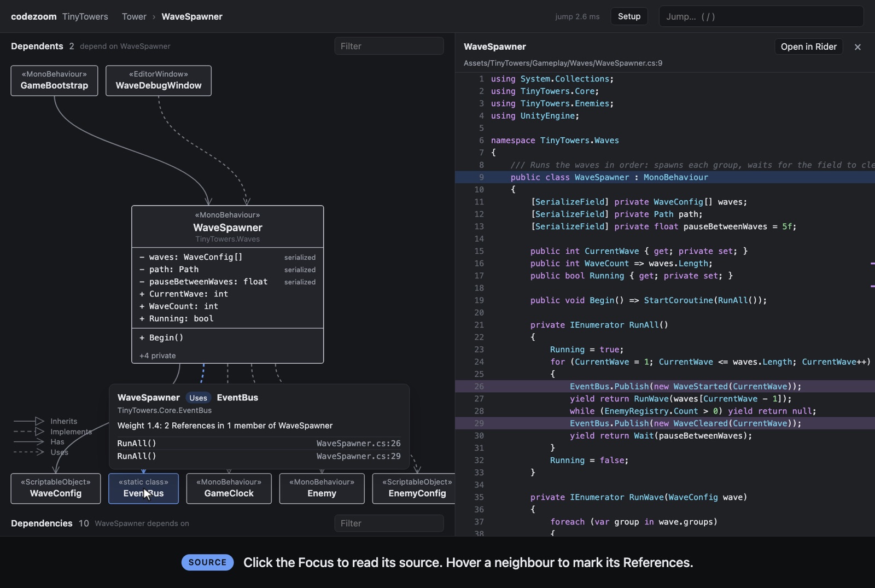Image resolution: width=875 pixels, height=588 pixels.
Task: Click the WaveSpawner focus node title
Action: pos(227,228)
